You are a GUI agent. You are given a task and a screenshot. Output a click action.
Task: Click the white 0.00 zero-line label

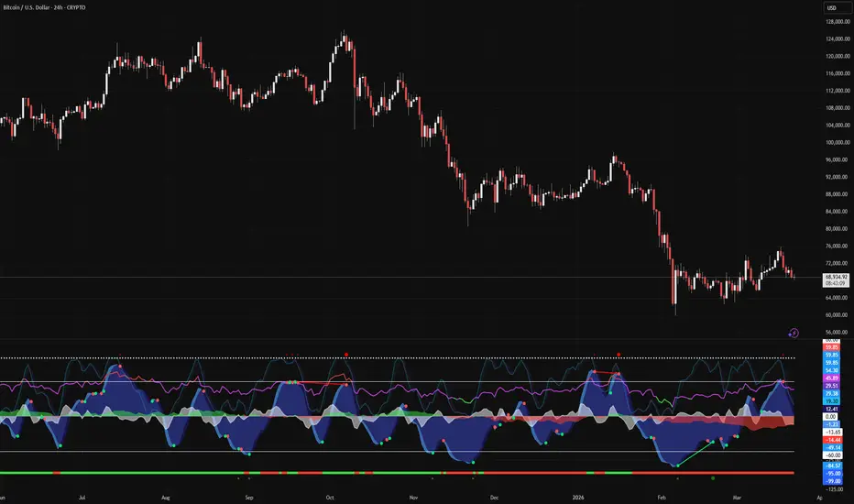(x=830, y=416)
